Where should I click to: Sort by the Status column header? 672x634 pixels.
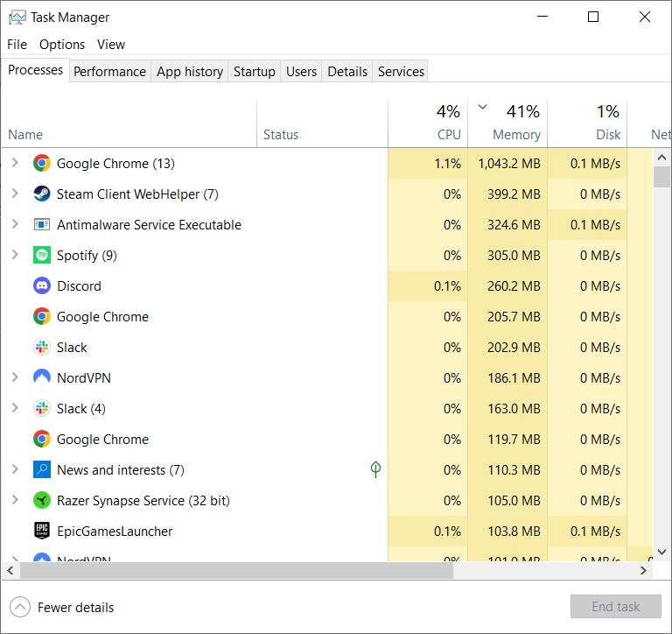pos(322,124)
